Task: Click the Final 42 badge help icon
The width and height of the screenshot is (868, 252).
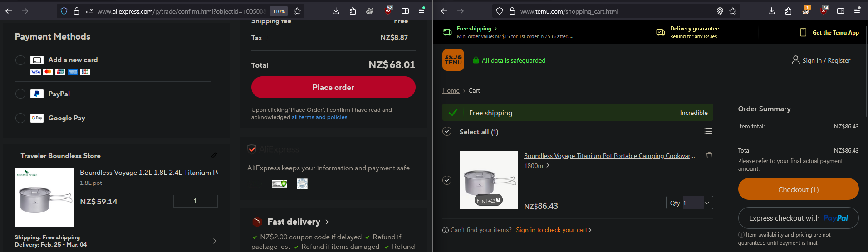Action: point(498,200)
